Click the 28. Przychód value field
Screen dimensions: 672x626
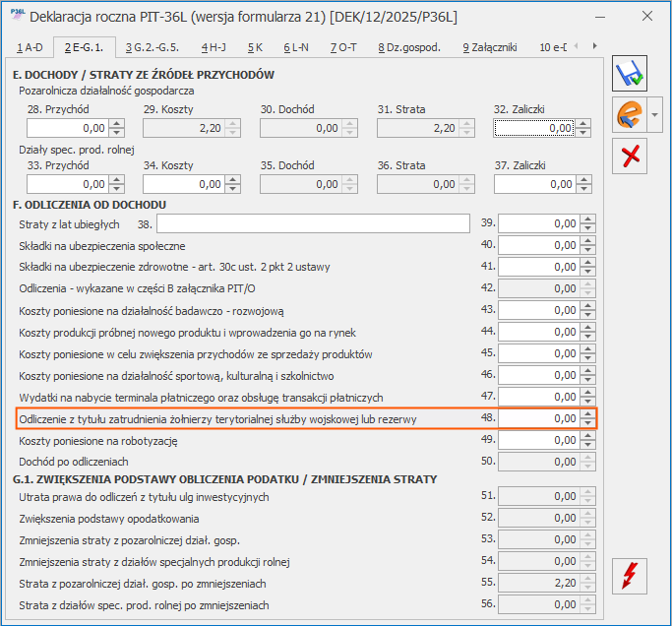click(68, 128)
